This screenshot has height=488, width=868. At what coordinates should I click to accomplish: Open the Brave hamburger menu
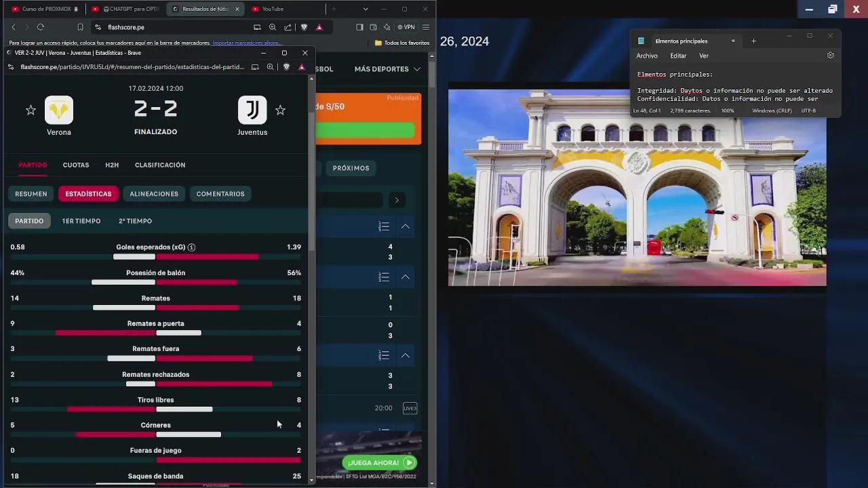[x=426, y=27]
